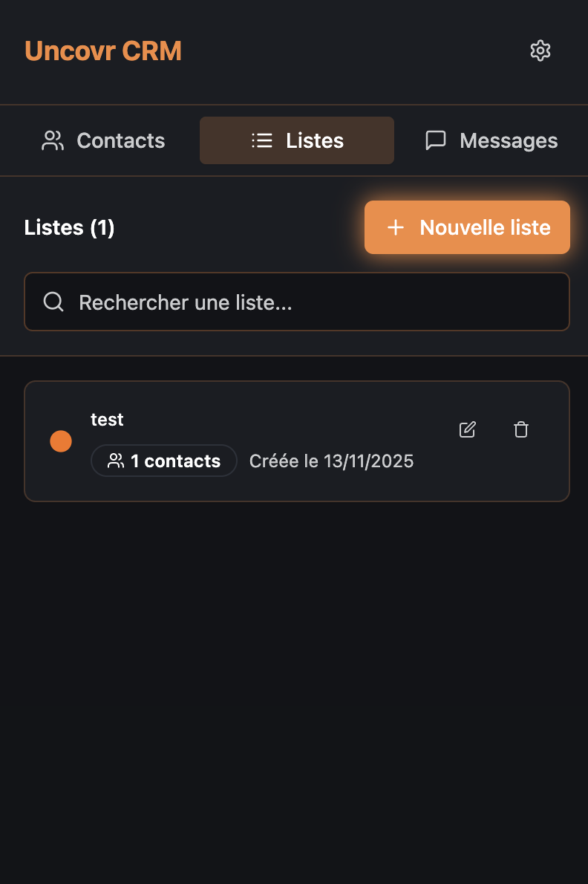588x884 pixels.
Task: Click the magnifier icon in search bar
Action: pyautogui.click(x=53, y=302)
